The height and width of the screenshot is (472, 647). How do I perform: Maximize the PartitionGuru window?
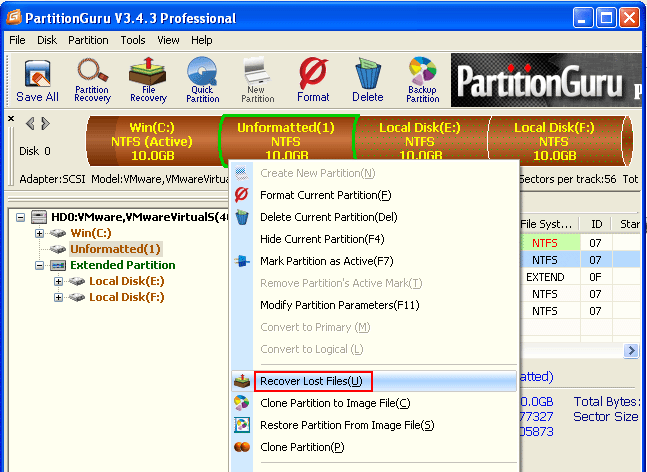tap(606, 18)
